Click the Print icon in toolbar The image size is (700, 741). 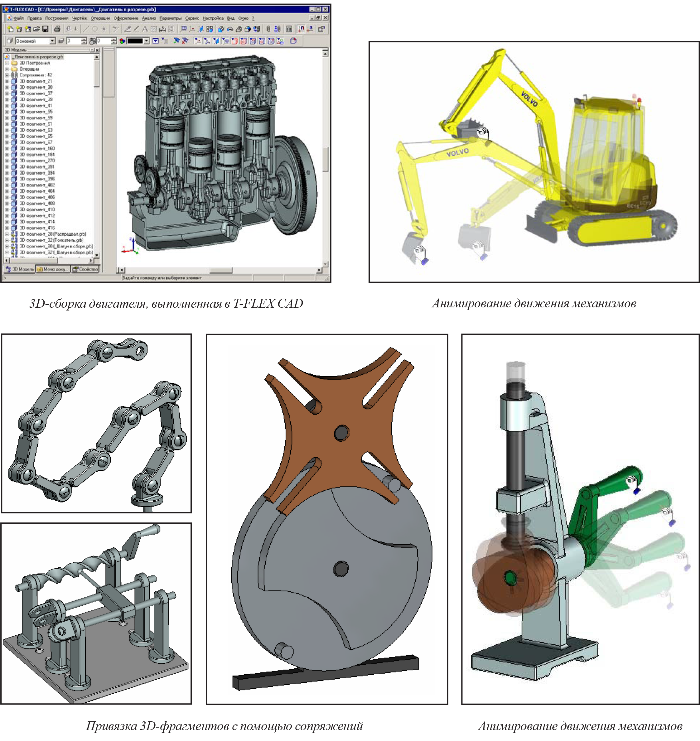(57, 29)
